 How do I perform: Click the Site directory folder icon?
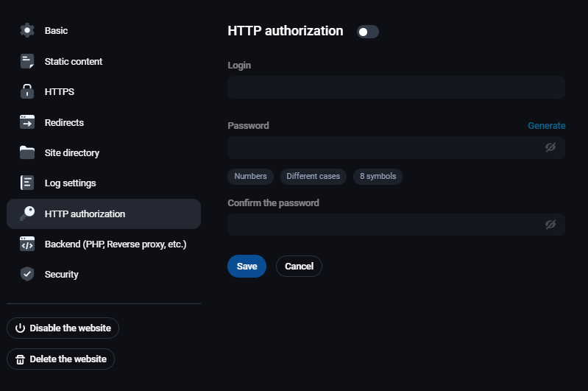(27, 152)
